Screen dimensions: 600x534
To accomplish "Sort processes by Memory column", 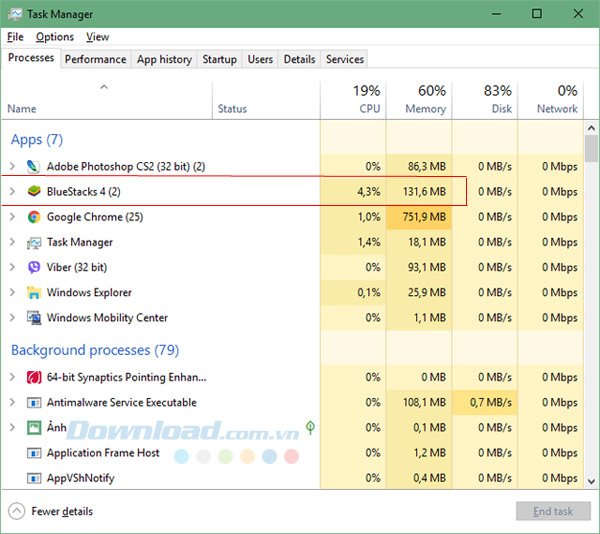I will [419, 100].
